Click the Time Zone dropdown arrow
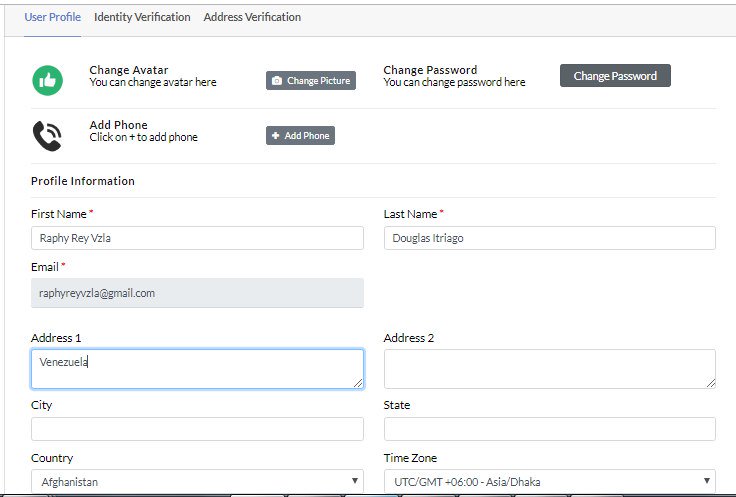The height and width of the screenshot is (497, 736). 707,481
